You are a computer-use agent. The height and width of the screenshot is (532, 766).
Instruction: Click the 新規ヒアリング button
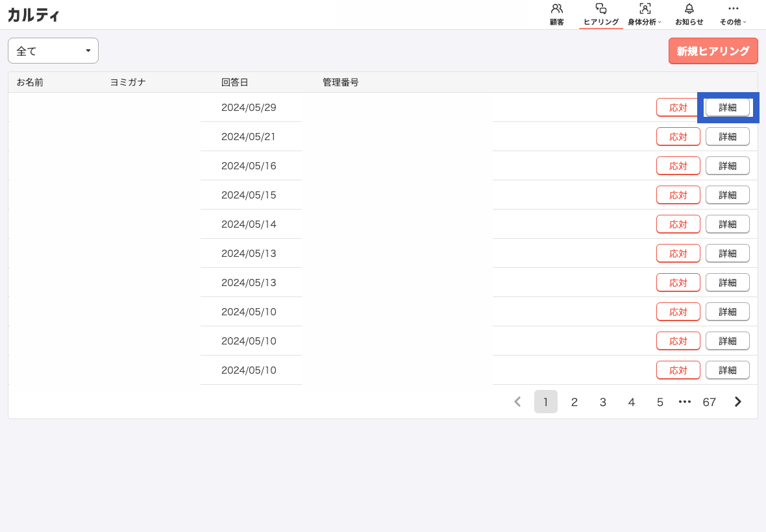click(x=713, y=51)
